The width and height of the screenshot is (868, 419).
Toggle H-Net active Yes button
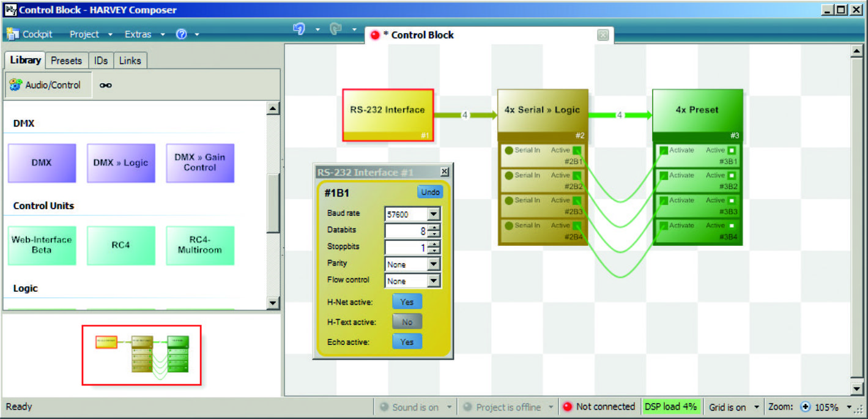(x=407, y=302)
